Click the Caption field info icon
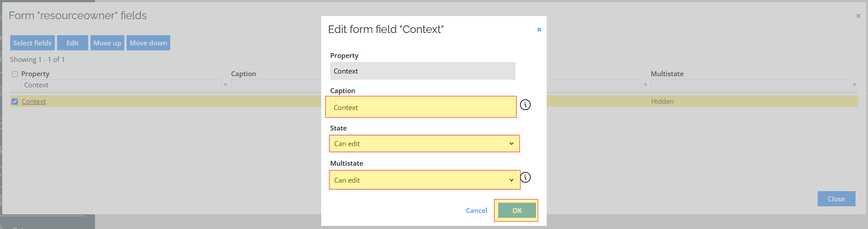Screen dimensions: 868x229 pos(525,105)
